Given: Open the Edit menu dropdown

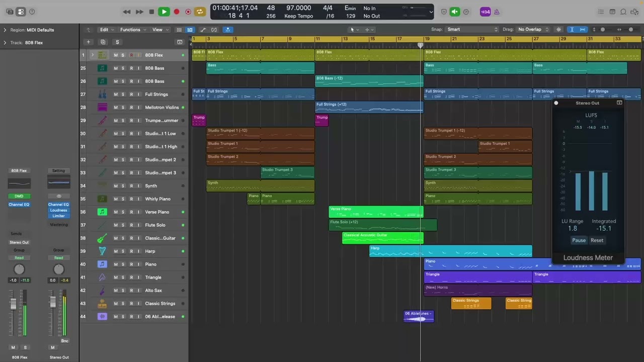Looking at the screenshot, I should tap(106, 30).
